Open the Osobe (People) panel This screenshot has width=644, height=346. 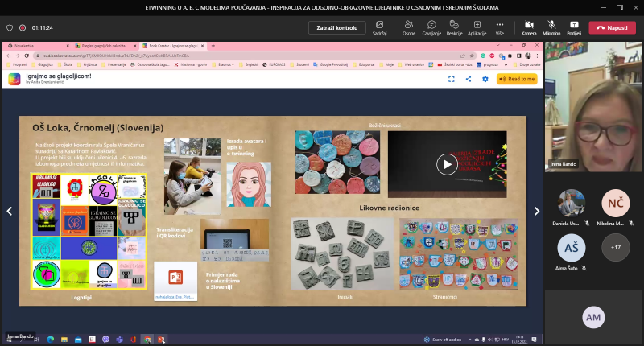coord(409,25)
